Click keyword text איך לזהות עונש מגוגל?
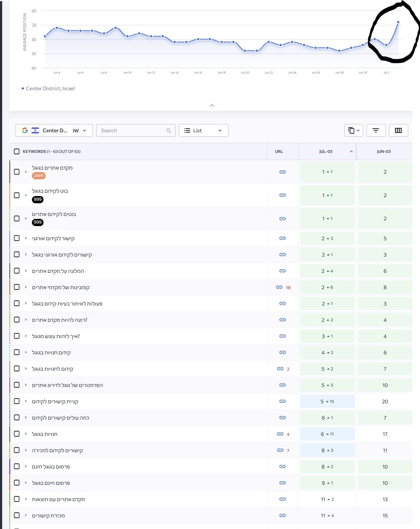Viewport: 420px width, 529px height. 56,336
